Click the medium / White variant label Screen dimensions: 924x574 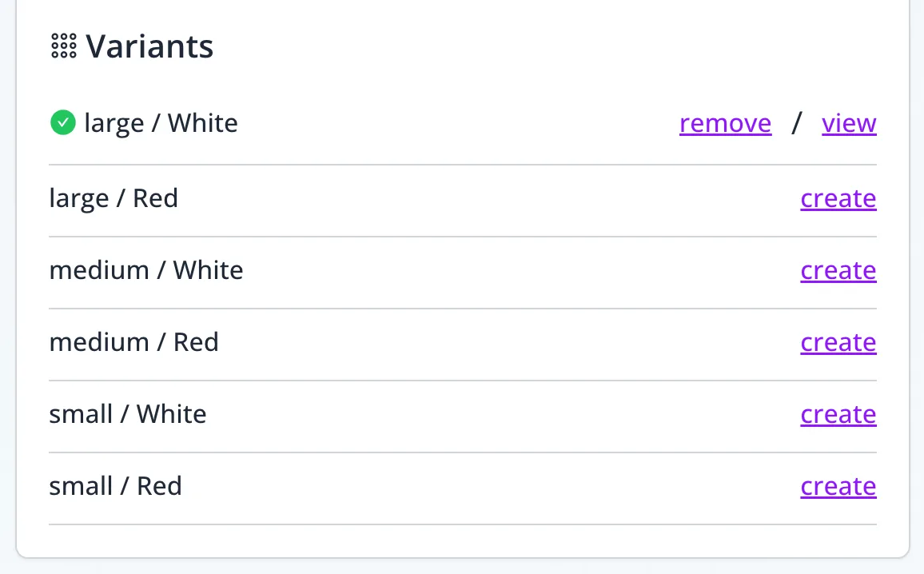click(x=146, y=270)
